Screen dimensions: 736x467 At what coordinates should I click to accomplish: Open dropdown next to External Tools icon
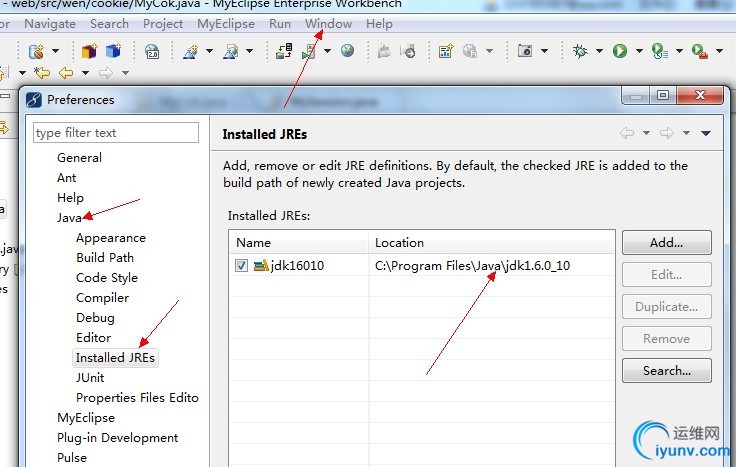(x=719, y=51)
